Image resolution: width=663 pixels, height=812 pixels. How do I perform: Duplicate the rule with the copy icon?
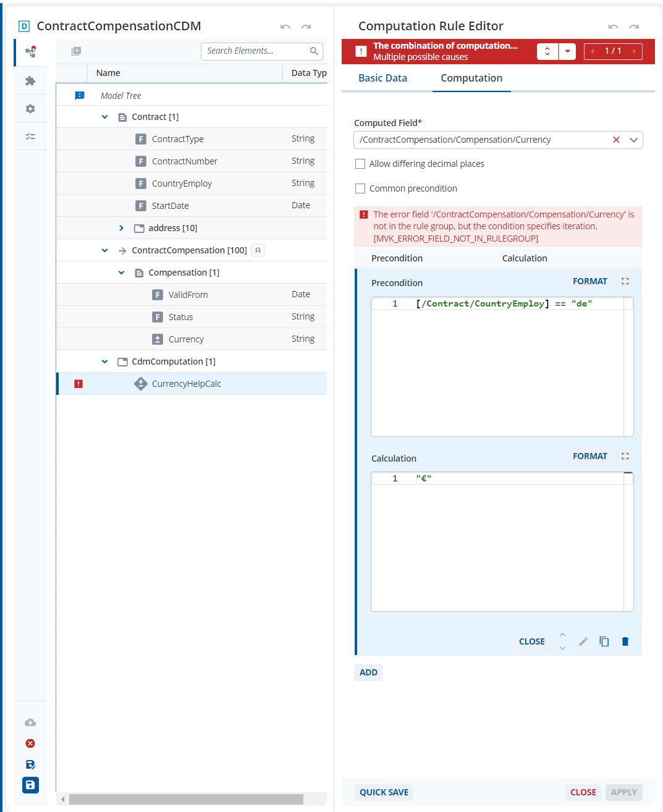[604, 641]
